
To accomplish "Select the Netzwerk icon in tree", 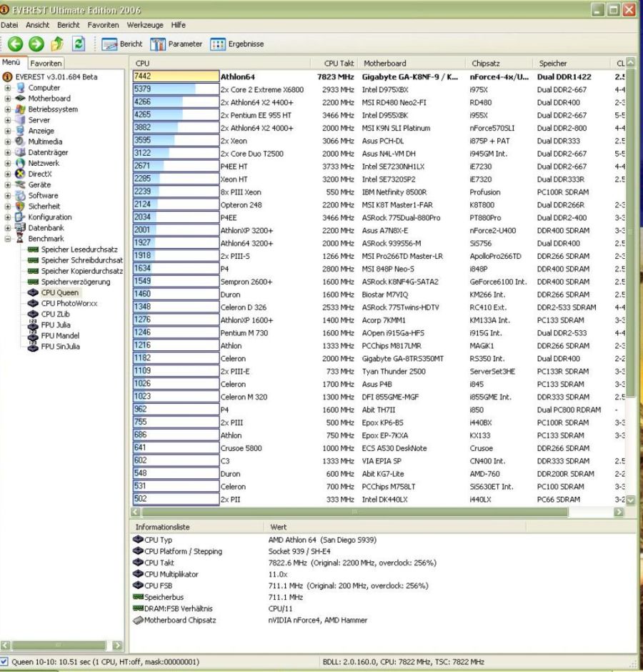I will click(20, 163).
